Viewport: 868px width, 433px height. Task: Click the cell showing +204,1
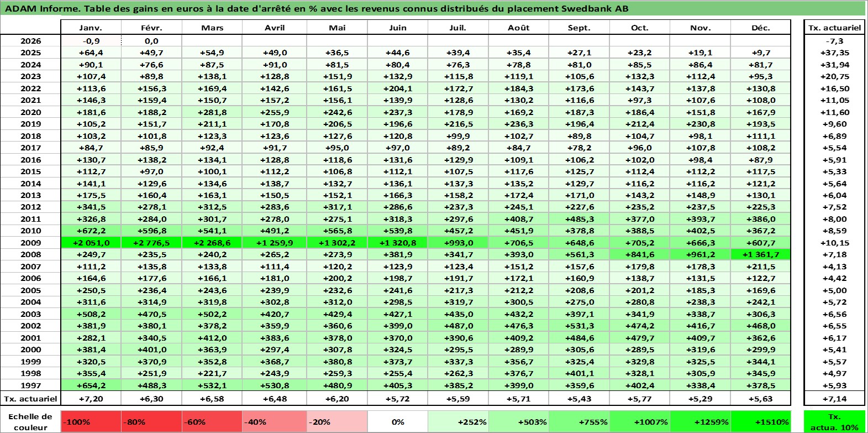tap(398, 88)
